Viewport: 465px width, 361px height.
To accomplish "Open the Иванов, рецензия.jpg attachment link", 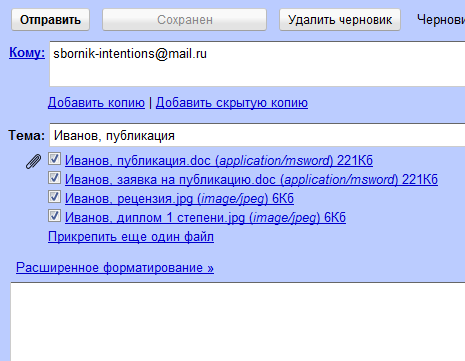I will [x=179, y=199].
